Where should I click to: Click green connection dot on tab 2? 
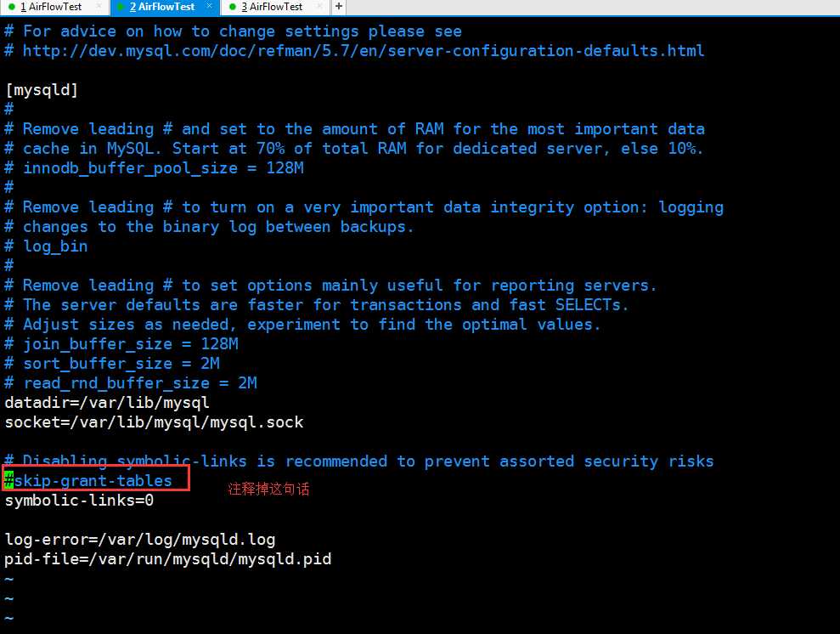120,7
